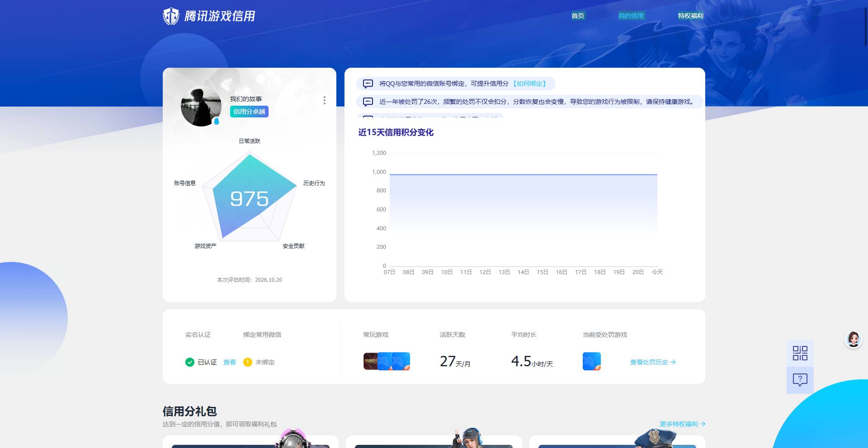Screen dimensions: 868x448
Task: Click the 安全贡献 radar chart label
Action: pos(293,246)
